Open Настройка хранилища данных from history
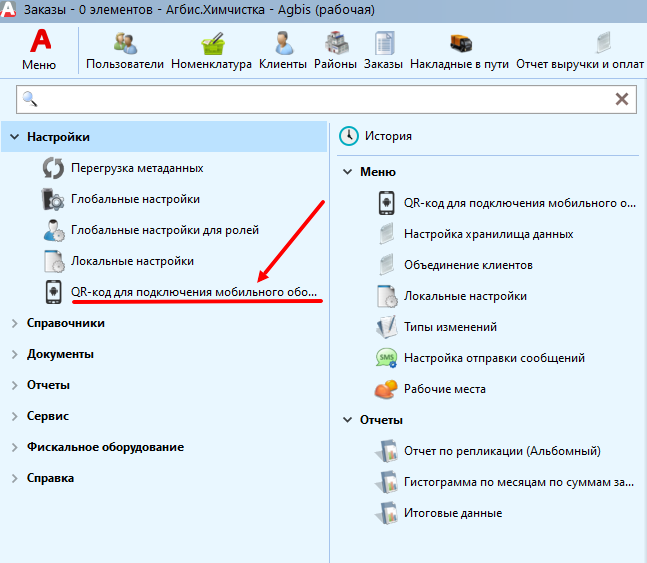647x563 pixels. 489,234
